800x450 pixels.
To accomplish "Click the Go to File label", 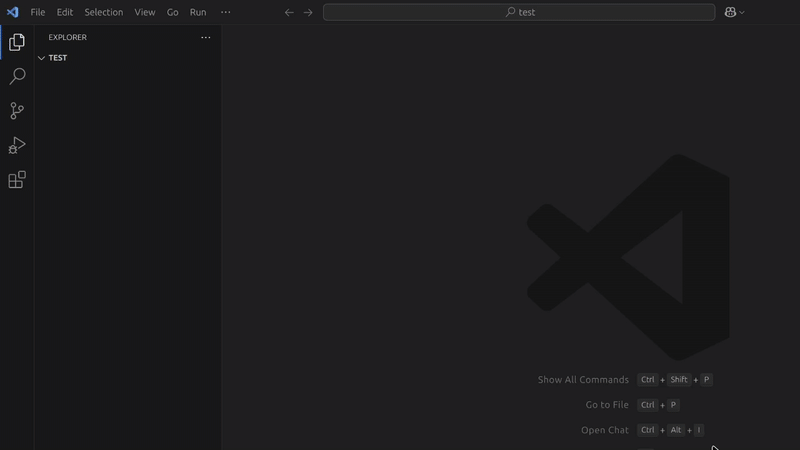I will click(607, 405).
